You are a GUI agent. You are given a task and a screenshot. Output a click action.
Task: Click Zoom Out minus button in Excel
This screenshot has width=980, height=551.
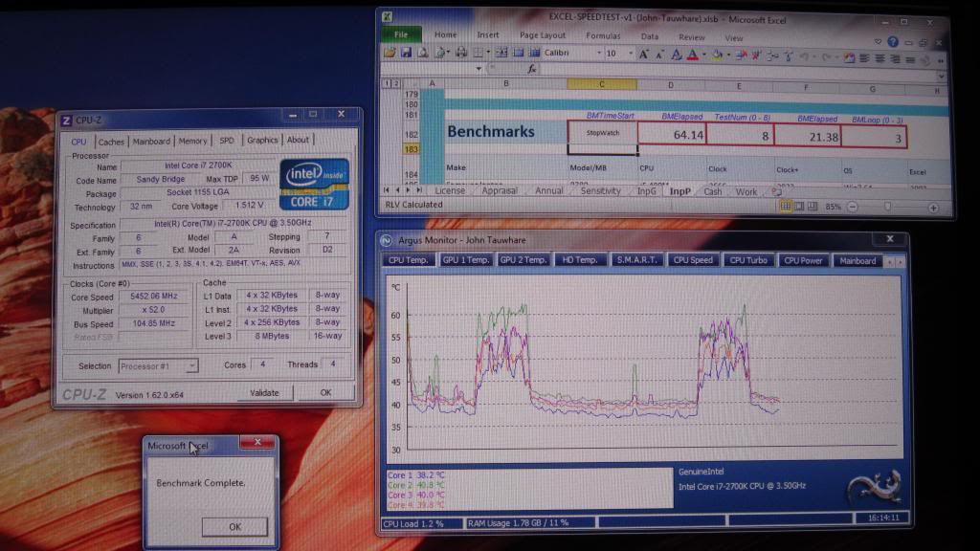[852, 207]
